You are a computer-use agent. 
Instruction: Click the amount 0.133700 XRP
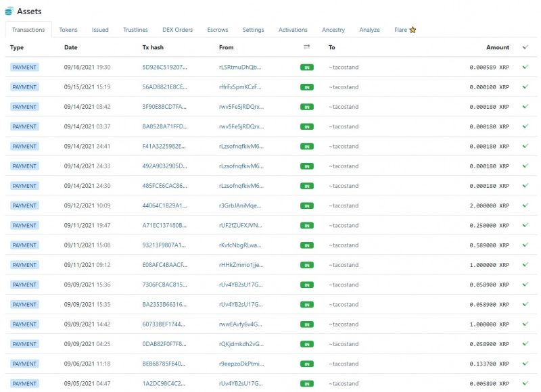[489, 364]
